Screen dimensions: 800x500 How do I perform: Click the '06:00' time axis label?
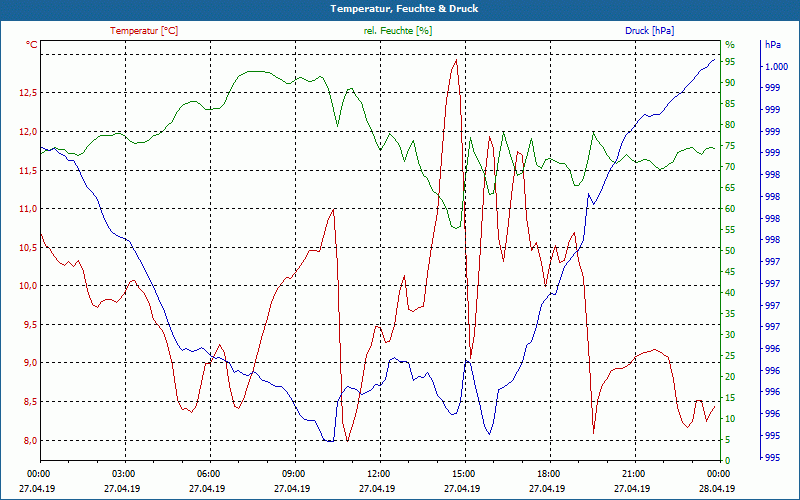tap(208, 473)
